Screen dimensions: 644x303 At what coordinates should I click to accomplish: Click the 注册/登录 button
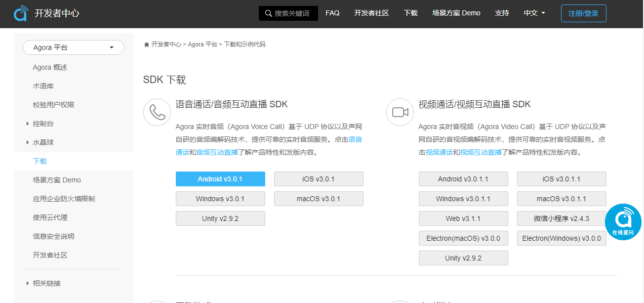click(x=583, y=13)
